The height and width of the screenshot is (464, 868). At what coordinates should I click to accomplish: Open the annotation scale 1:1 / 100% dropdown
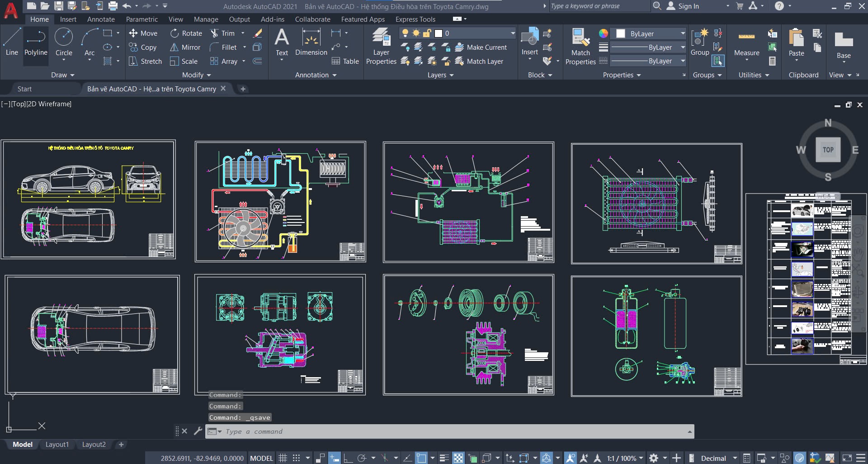coord(625,458)
